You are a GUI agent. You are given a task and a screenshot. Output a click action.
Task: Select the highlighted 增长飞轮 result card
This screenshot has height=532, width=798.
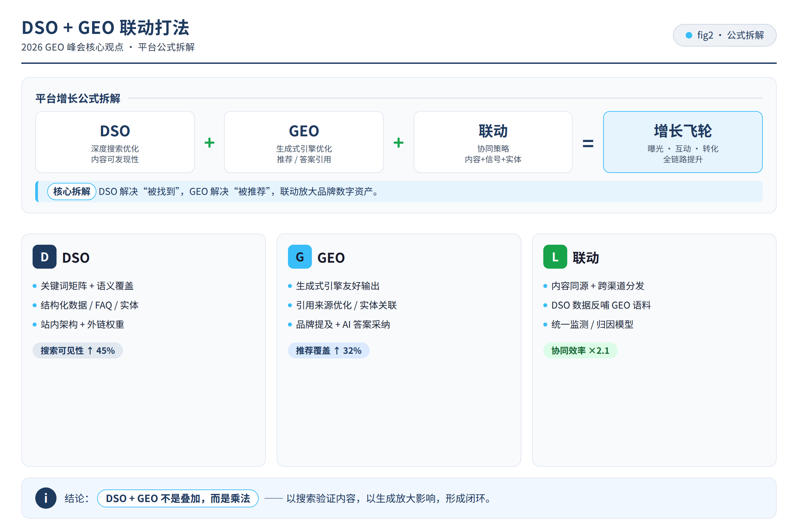(x=683, y=142)
